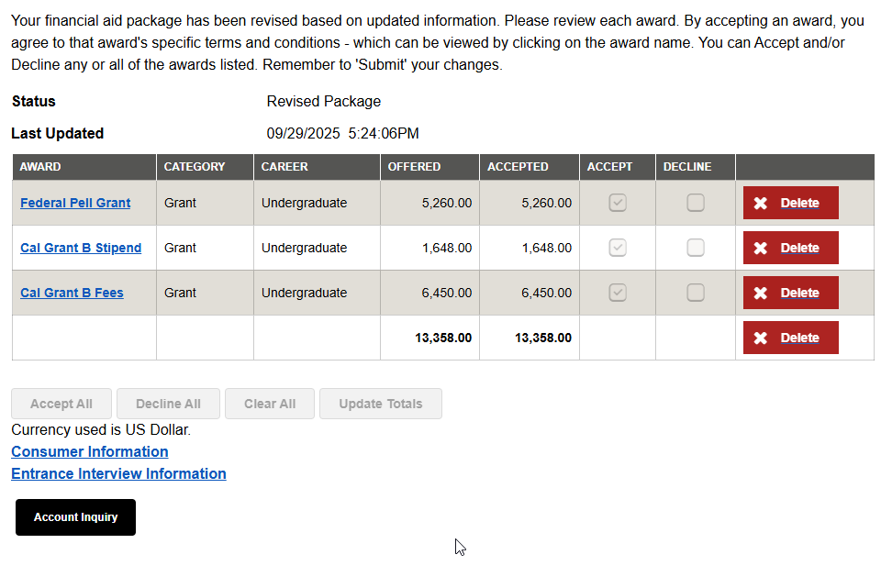Check the Decline box for Cal Grant B Fees
This screenshot has height=588, width=881.
695,292
